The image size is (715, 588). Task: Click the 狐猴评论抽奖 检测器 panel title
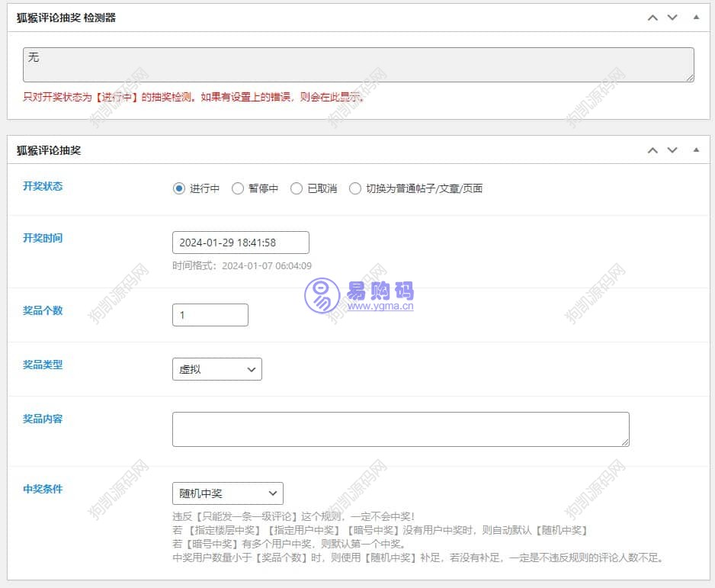(66, 18)
